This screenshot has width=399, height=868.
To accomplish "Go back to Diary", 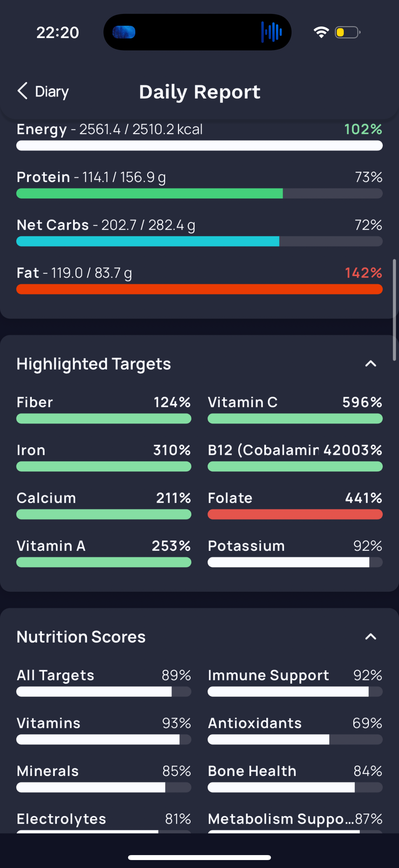I will pyautogui.click(x=43, y=91).
